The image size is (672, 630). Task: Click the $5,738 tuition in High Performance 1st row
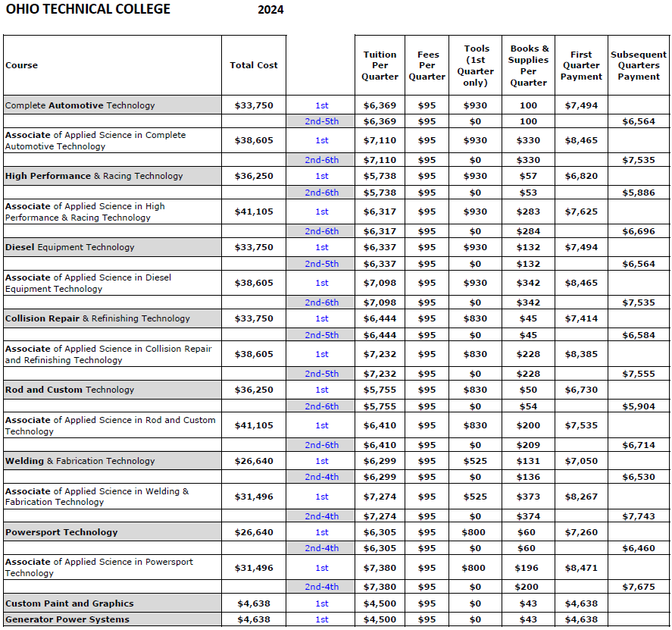pyautogui.click(x=380, y=176)
